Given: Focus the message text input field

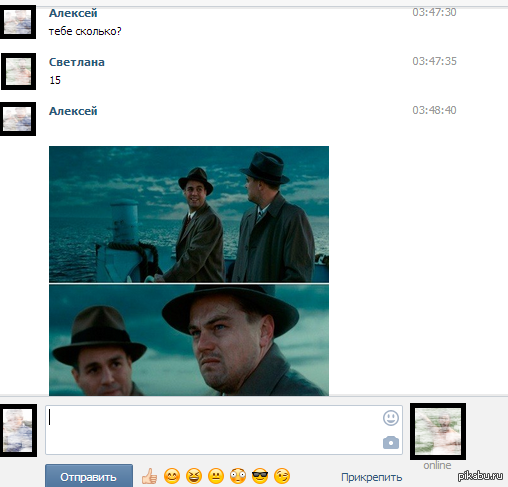Looking at the screenshot, I should 224,430.
